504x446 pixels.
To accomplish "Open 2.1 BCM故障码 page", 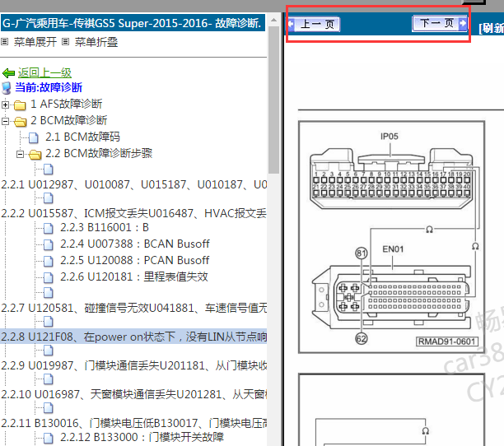I will click(82, 137).
